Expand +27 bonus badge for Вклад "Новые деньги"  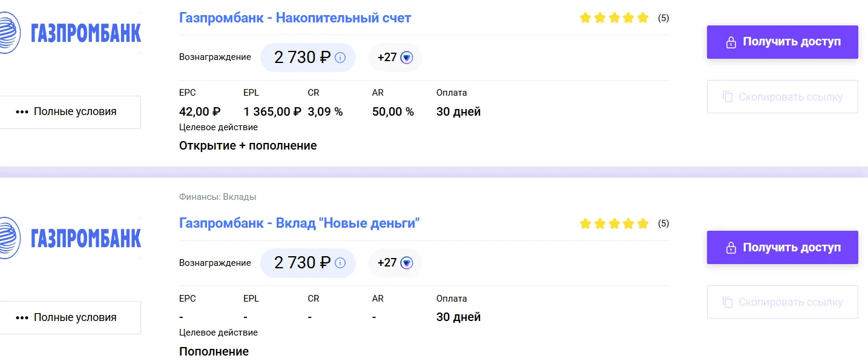click(x=395, y=263)
